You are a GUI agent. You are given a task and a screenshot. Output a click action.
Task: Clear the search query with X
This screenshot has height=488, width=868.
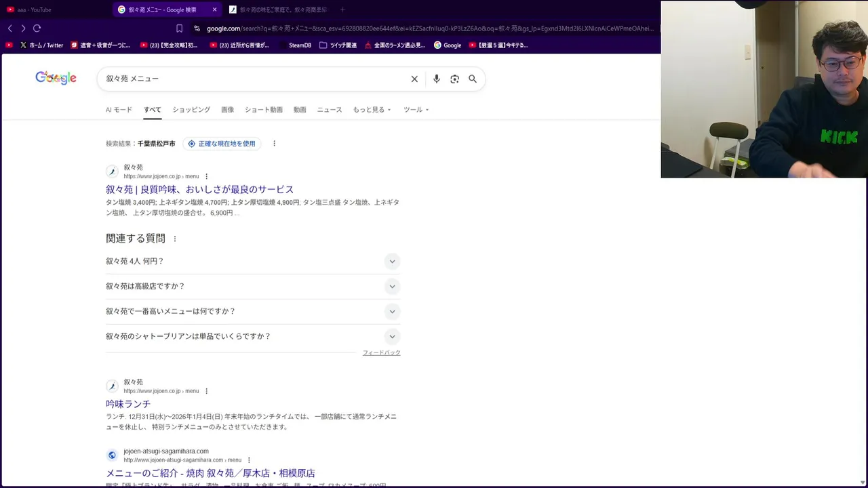pyautogui.click(x=414, y=79)
